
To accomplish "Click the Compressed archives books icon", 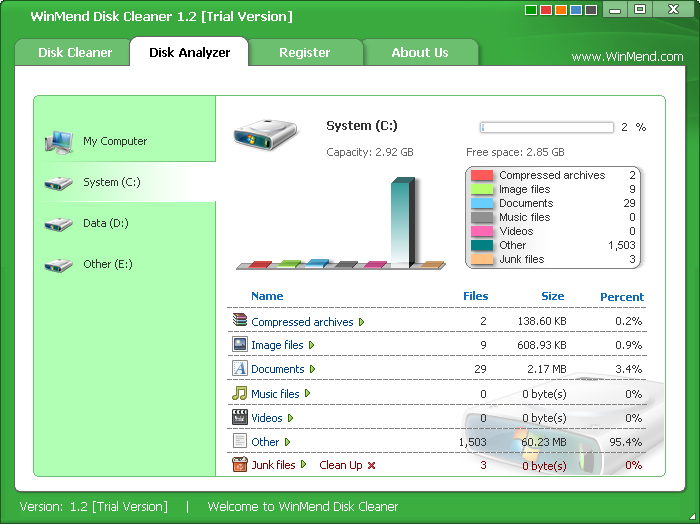I will (x=240, y=320).
